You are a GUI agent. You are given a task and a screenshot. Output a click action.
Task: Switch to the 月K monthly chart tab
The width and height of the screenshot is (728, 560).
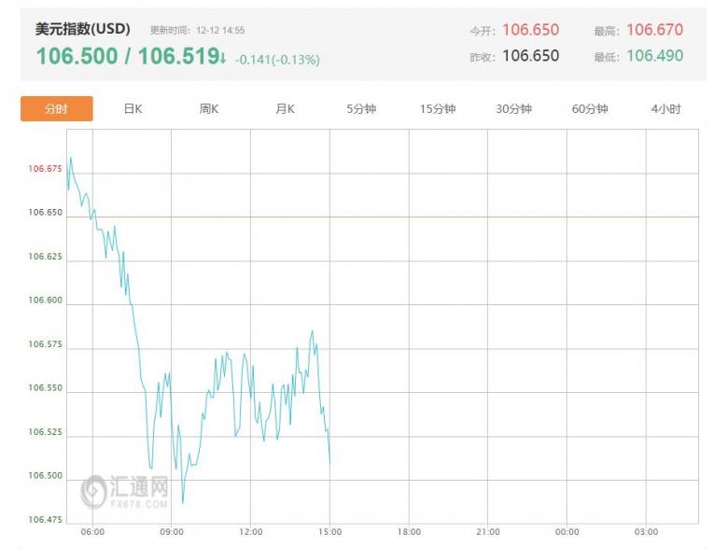click(x=285, y=109)
